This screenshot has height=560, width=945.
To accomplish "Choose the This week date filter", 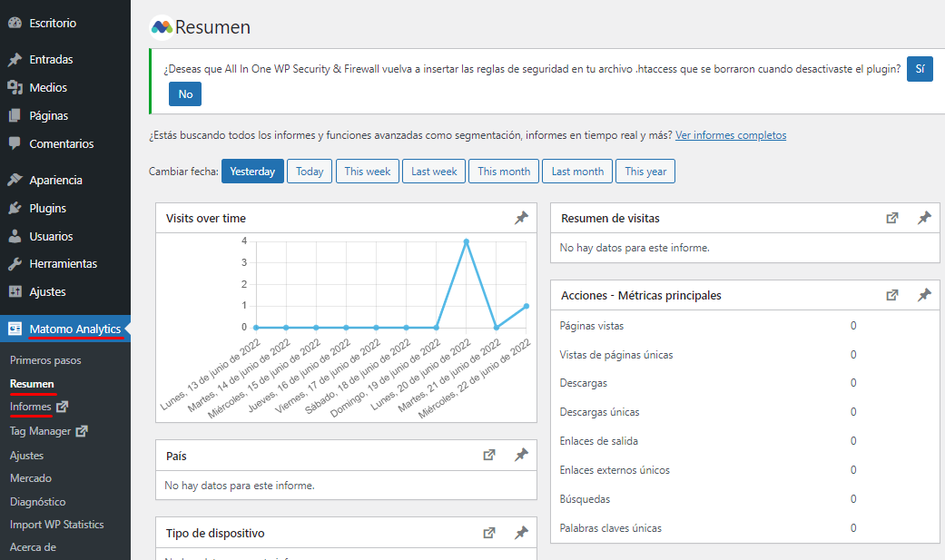I will coord(368,172).
